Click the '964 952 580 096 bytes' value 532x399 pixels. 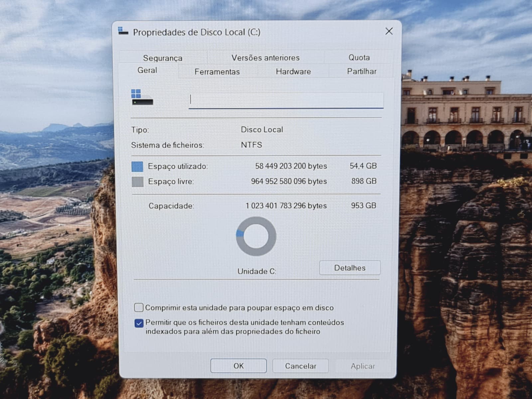289,181
